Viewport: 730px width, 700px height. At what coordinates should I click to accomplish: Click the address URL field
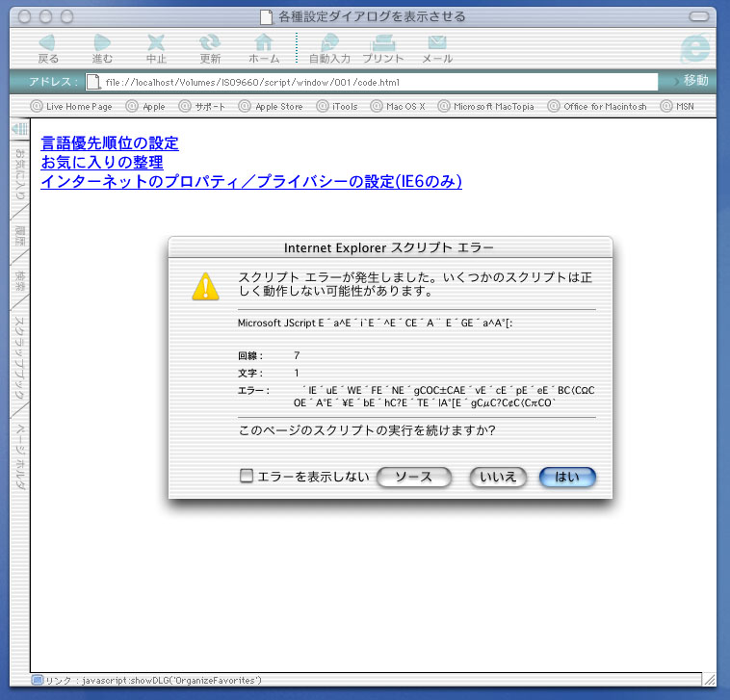point(372,82)
